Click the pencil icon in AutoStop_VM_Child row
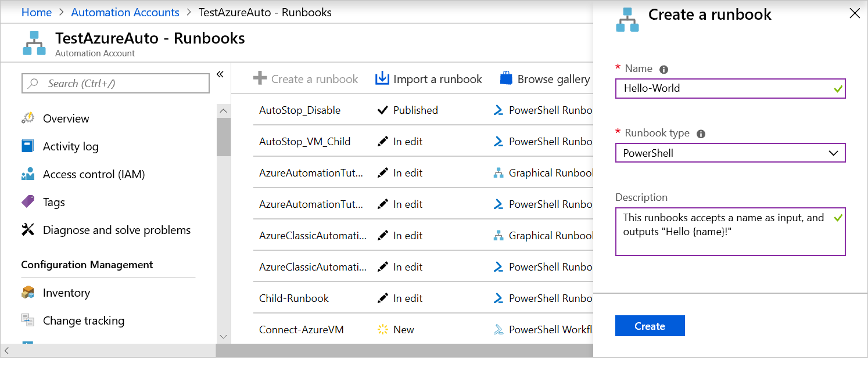This screenshot has height=371, width=868. tap(382, 142)
